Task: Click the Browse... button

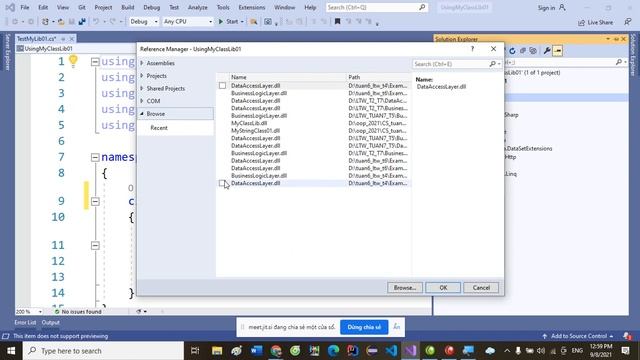Action: pyautogui.click(x=404, y=287)
